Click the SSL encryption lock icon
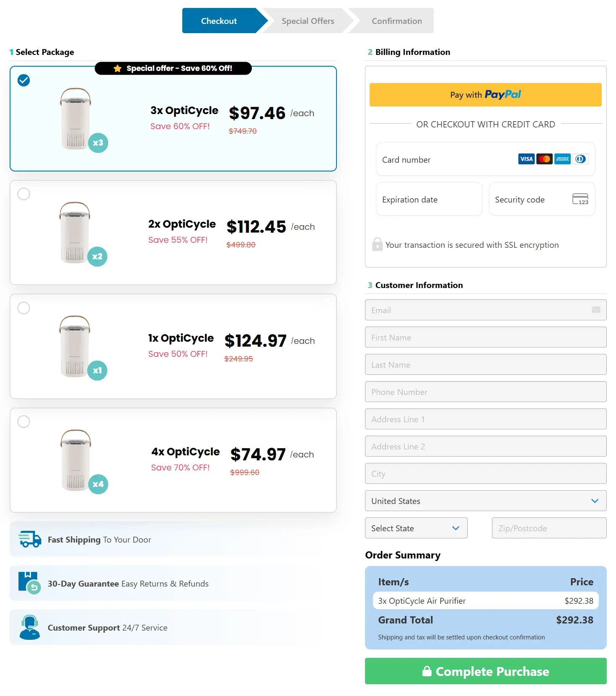This screenshot has height=696, width=616. coord(377,244)
